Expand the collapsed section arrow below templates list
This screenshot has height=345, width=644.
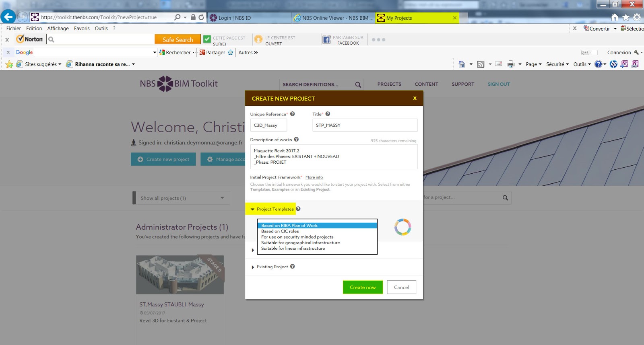(x=252, y=250)
